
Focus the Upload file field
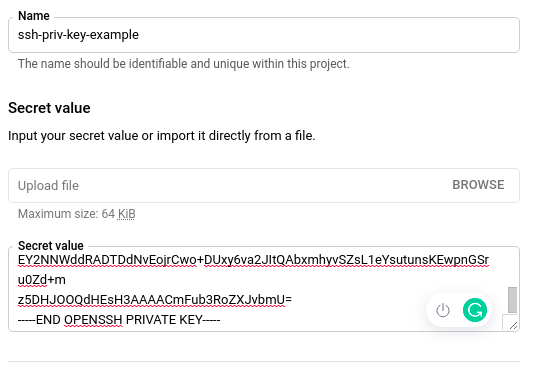tap(264, 186)
